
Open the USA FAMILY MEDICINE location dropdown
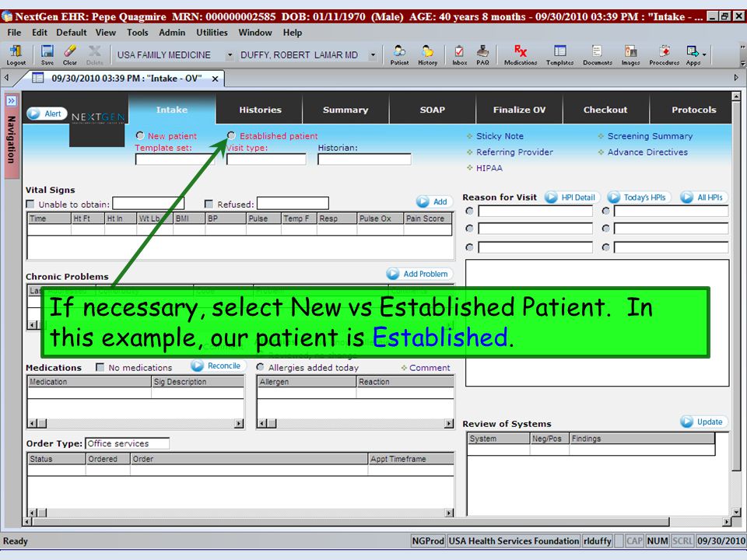(230, 55)
